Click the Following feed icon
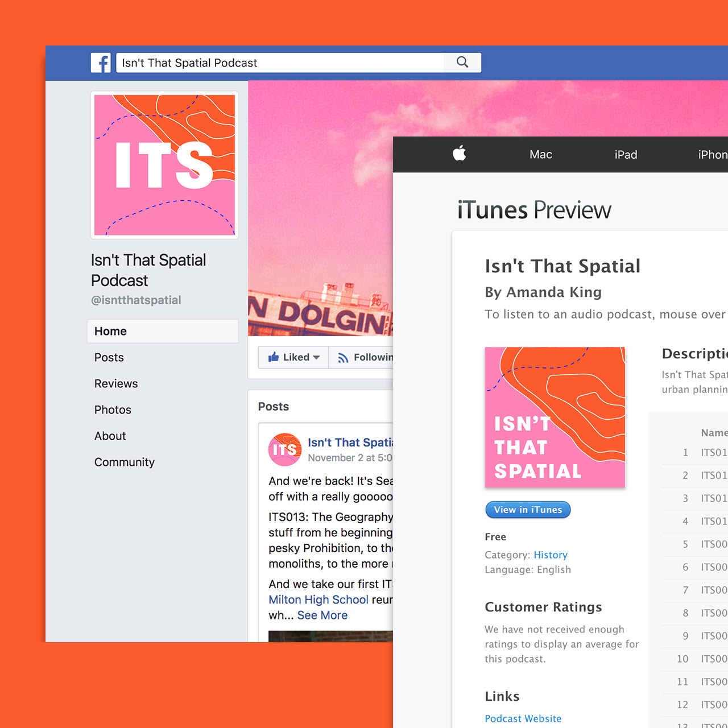Screen dimensions: 728x728 (x=343, y=358)
